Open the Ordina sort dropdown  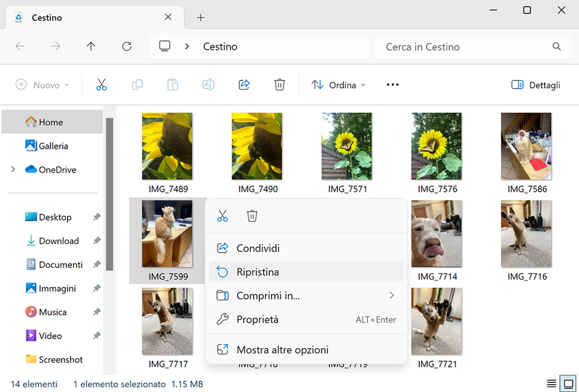pyautogui.click(x=339, y=85)
